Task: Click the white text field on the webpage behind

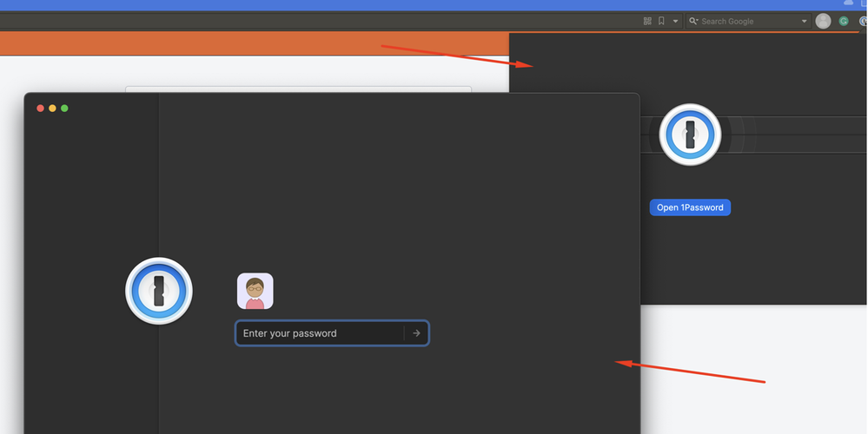Action: pyautogui.click(x=298, y=89)
